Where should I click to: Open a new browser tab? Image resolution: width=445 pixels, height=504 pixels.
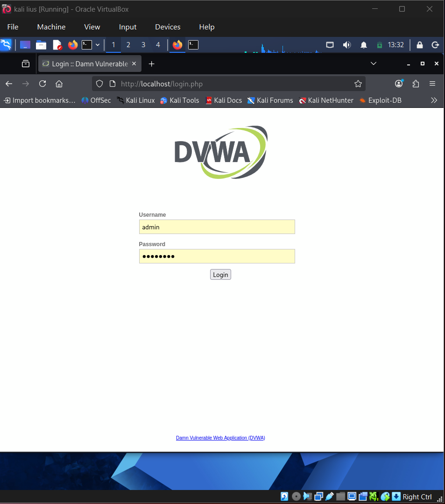point(152,64)
